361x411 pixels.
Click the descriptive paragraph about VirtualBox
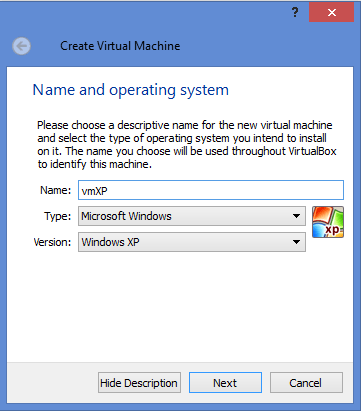click(x=187, y=144)
